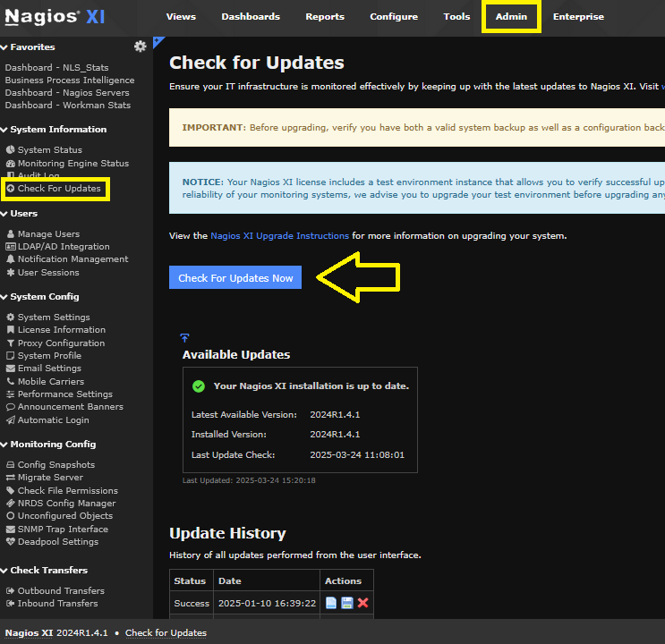Select the Status column header
The image size is (665, 644).
coord(190,580)
